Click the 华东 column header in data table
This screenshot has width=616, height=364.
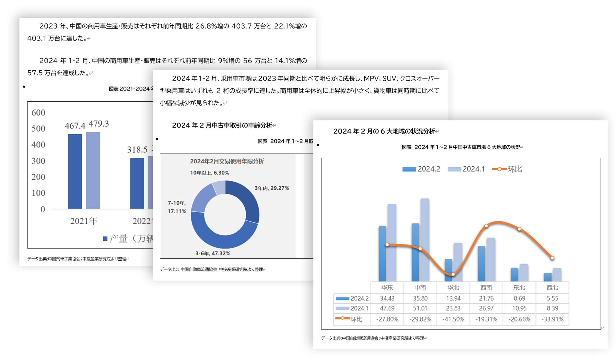coord(387,287)
